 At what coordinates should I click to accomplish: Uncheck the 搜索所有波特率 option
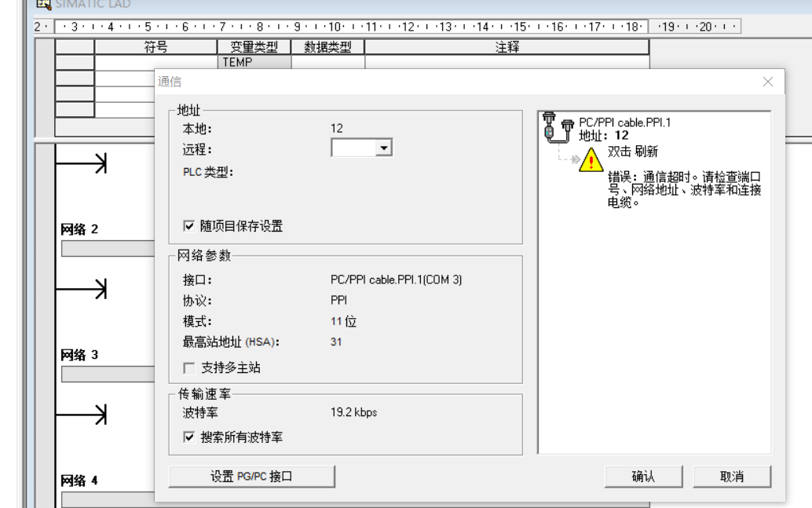[188, 437]
